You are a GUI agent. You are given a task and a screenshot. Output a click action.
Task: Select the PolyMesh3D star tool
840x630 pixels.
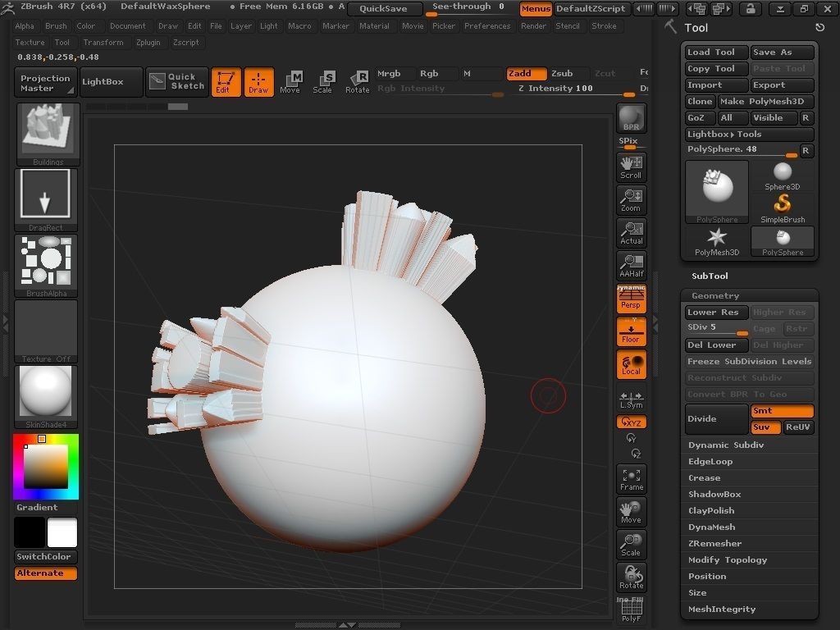pyautogui.click(x=717, y=242)
